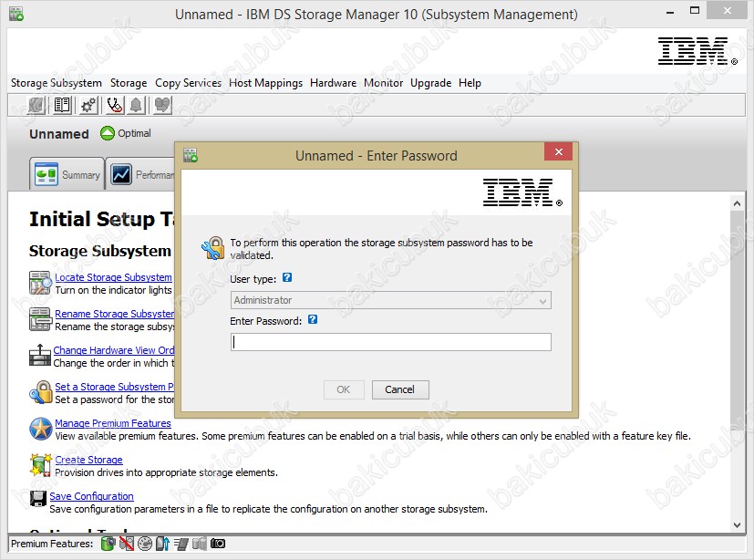The image size is (754, 560).
Task: Click the first greyed-out toolbar icon
Action: [36, 105]
